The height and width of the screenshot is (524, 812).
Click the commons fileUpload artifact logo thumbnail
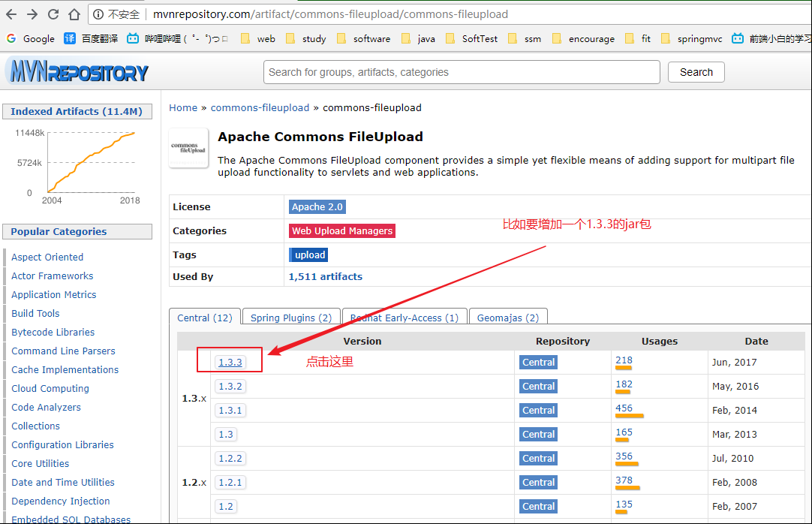pos(188,148)
